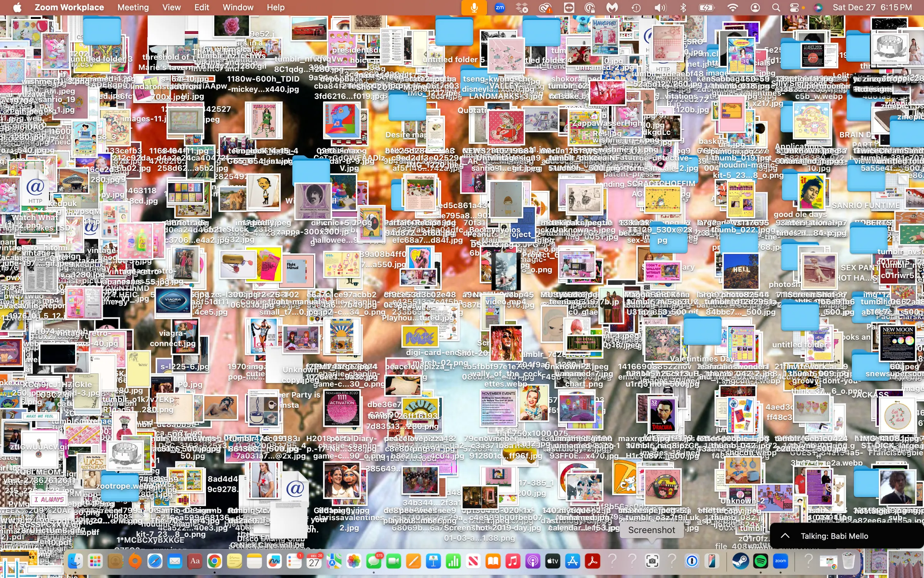Open Adobe Acrobat from the Dock

click(x=593, y=561)
